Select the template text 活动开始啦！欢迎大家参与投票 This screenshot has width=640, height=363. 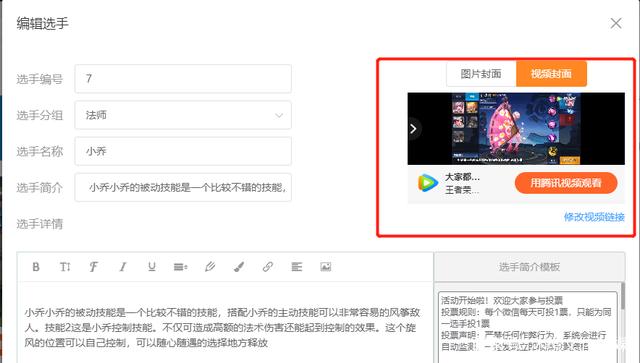click(502, 301)
